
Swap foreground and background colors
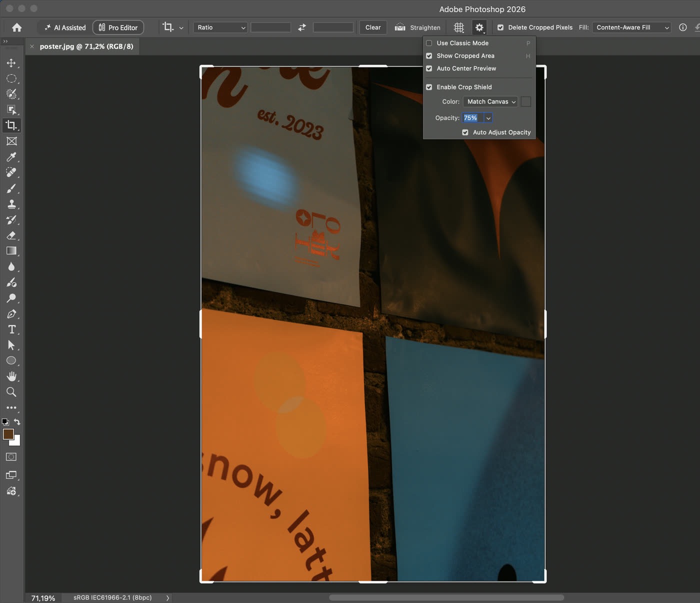(17, 422)
